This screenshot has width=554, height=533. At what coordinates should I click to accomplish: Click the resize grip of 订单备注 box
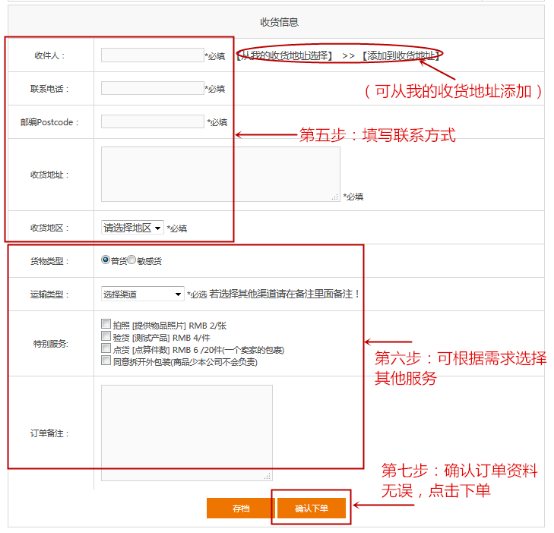point(268,476)
